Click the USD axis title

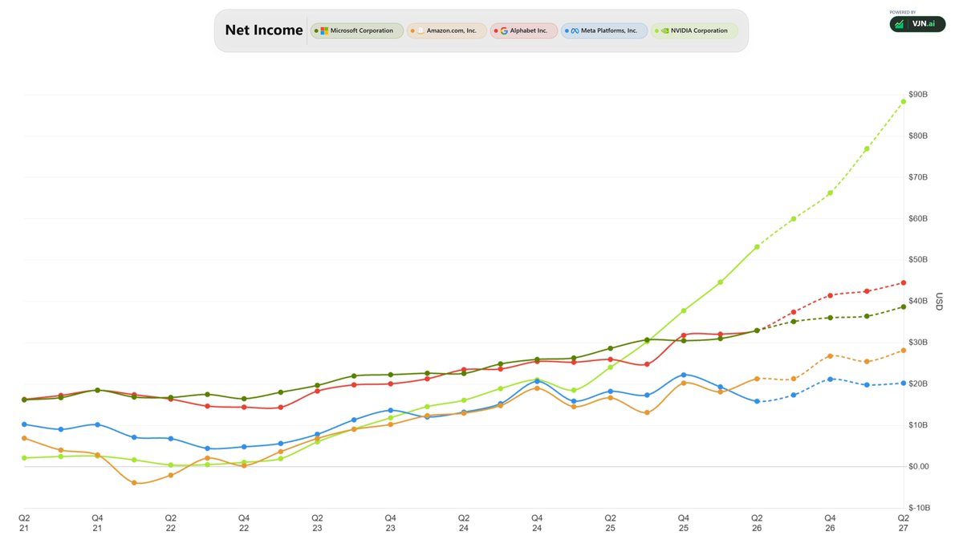938,301
